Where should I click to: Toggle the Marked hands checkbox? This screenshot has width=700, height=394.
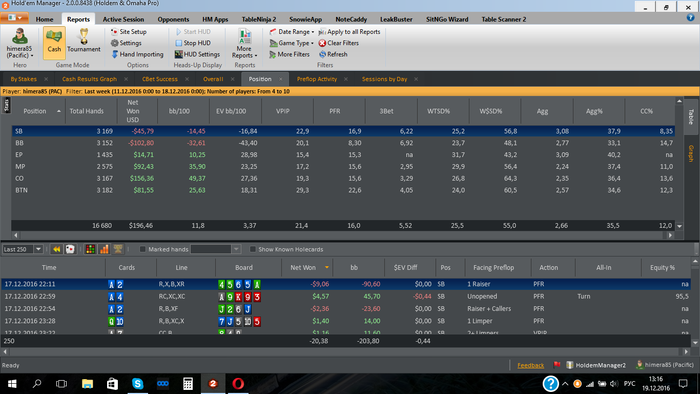142,249
